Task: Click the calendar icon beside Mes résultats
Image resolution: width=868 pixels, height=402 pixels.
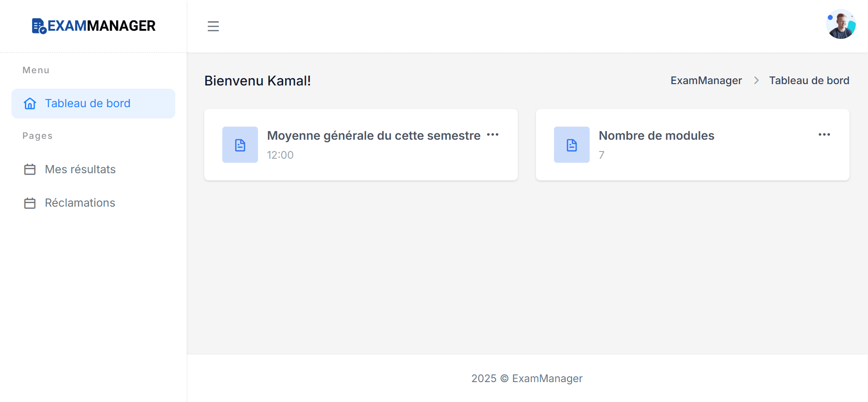Action: (x=30, y=170)
